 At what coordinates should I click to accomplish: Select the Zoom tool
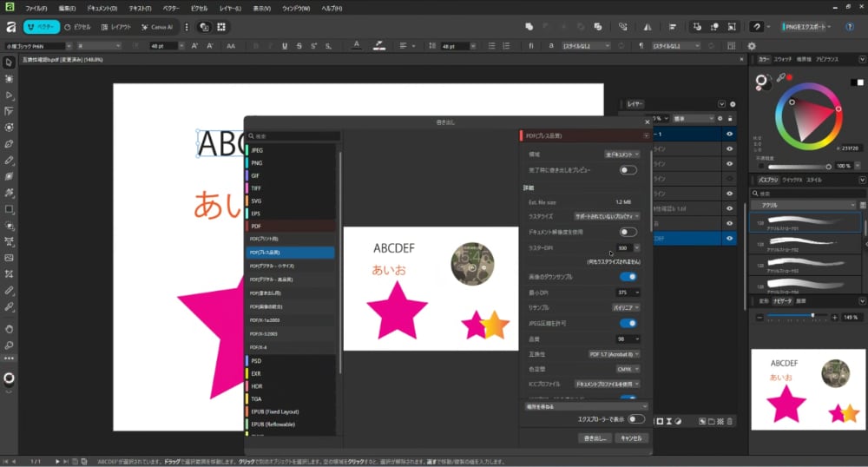9,345
